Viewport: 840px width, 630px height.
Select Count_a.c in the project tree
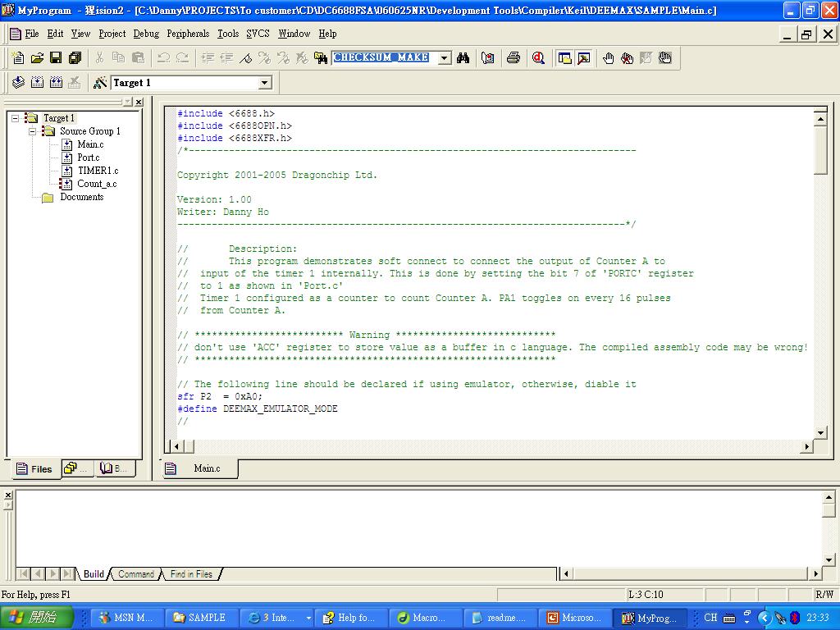click(x=97, y=184)
